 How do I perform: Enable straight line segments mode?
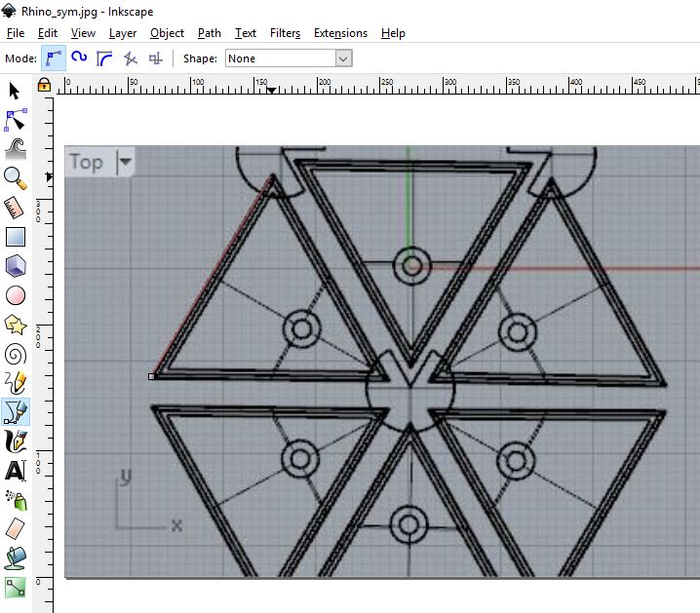pyautogui.click(x=130, y=58)
